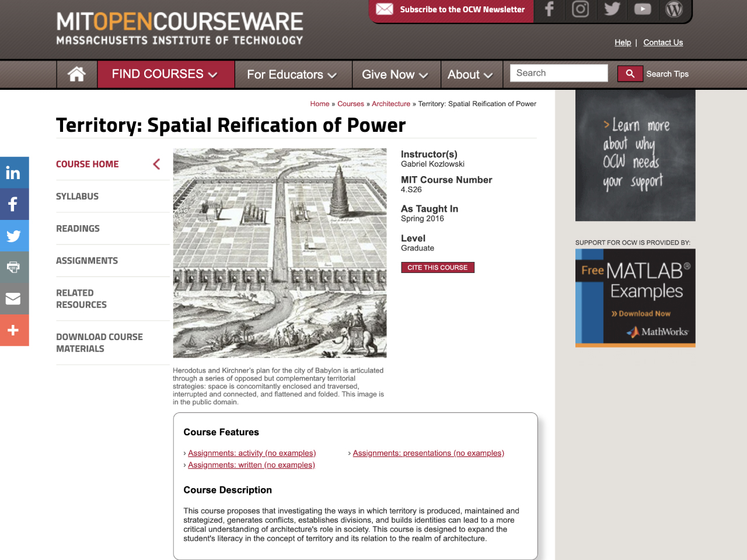This screenshot has width=747, height=560.
Task: Collapse the course menu with red chevron
Action: tap(156, 164)
